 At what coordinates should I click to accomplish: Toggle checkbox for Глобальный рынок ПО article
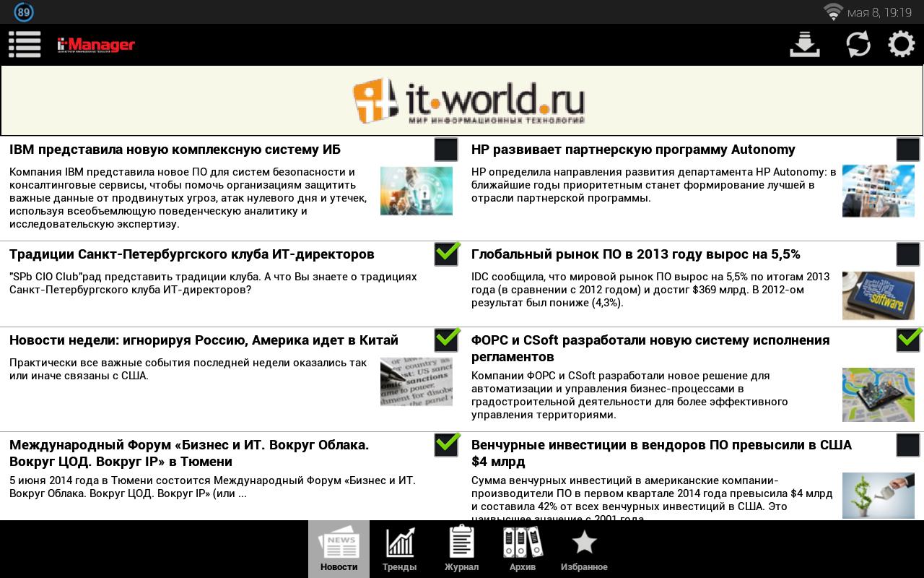click(x=908, y=254)
